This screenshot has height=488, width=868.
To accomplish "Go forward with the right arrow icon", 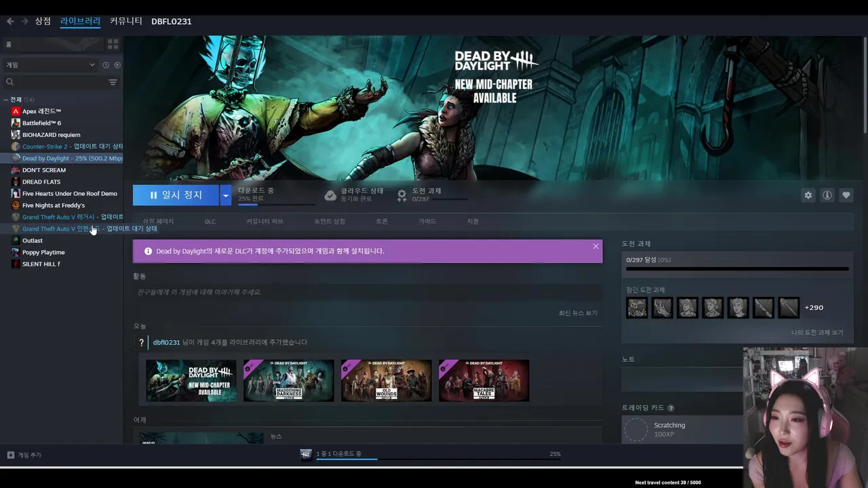I will coord(24,21).
